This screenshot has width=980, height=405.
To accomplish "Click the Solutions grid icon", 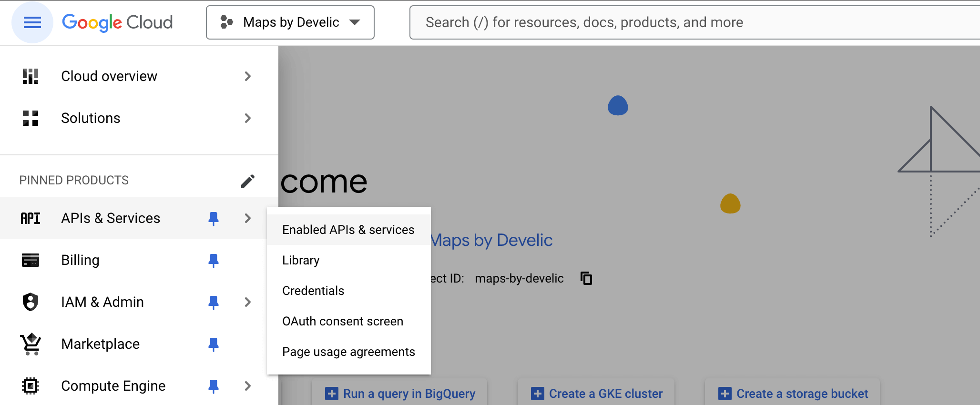I will click(x=31, y=118).
